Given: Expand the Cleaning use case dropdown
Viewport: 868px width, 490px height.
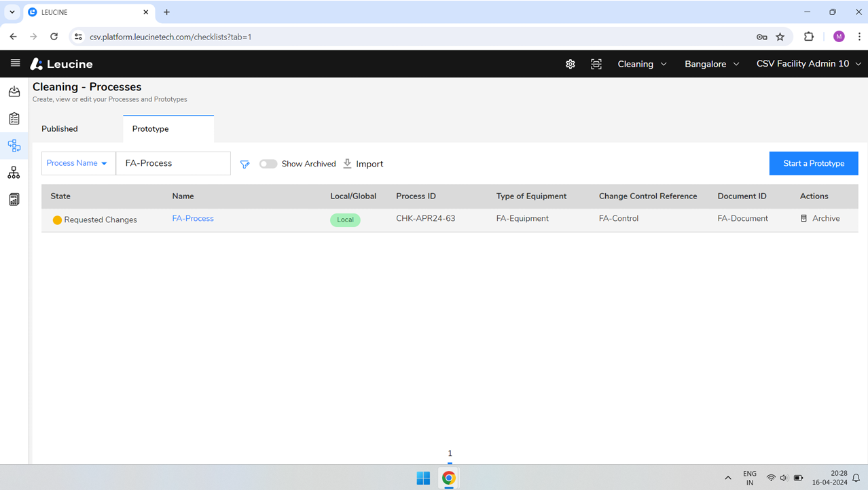Looking at the screenshot, I should point(642,64).
